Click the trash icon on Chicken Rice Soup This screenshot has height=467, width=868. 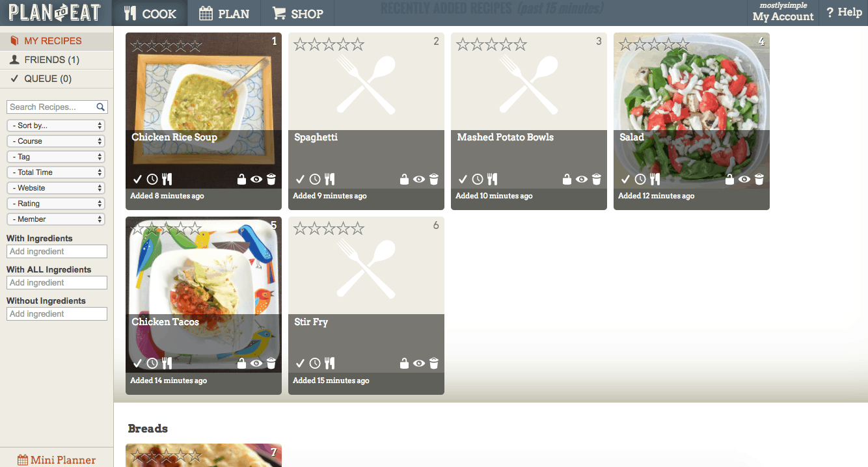(271, 180)
